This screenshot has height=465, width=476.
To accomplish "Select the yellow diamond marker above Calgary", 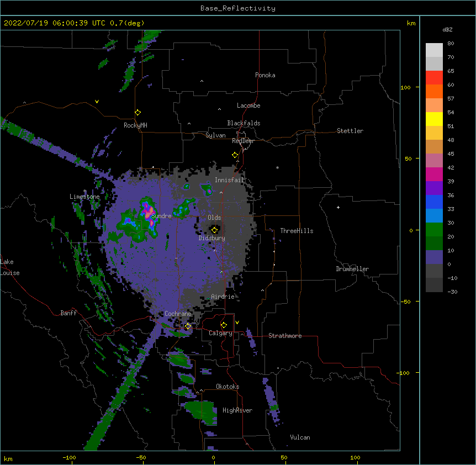I will 224,325.
